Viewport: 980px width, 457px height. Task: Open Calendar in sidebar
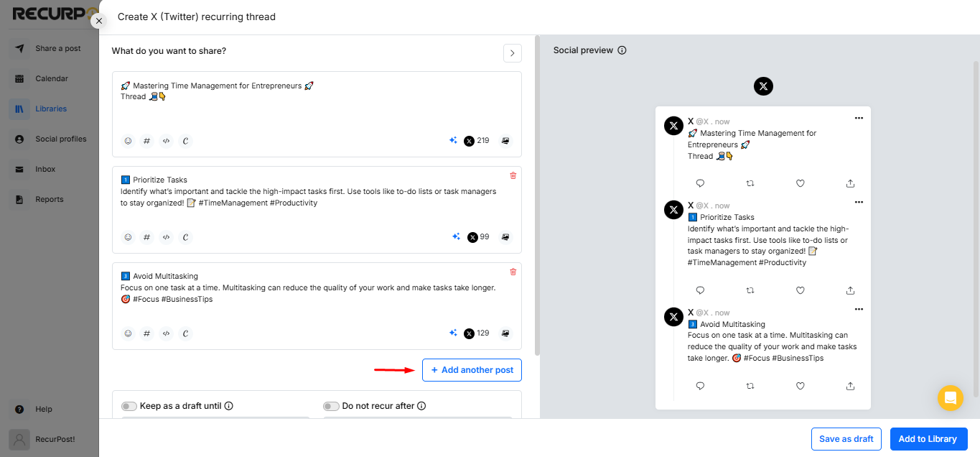coord(50,79)
